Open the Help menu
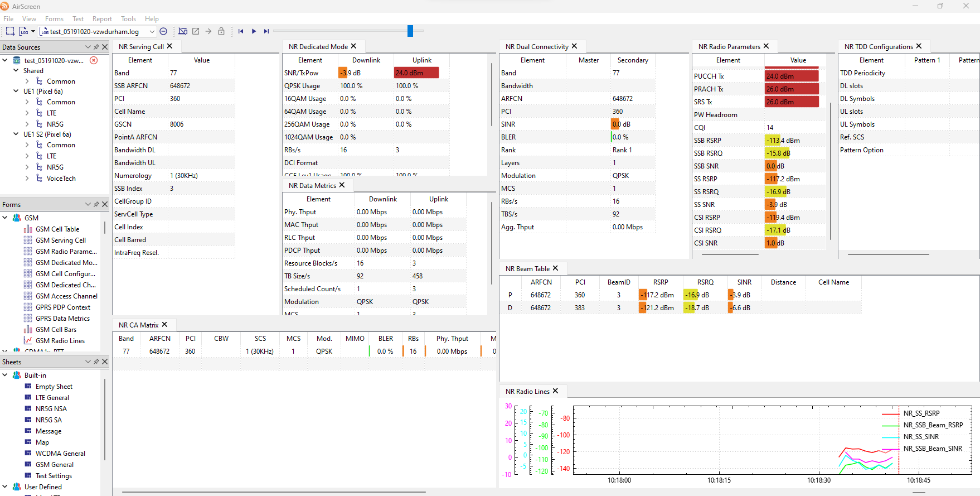Screen dimensions: 980x496 pyautogui.click(x=152, y=19)
